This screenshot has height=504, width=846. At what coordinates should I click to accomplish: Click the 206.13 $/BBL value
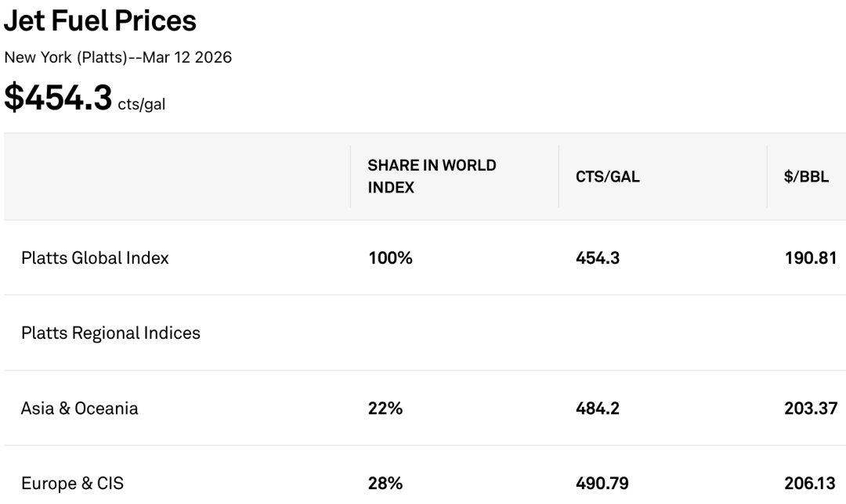(x=811, y=484)
